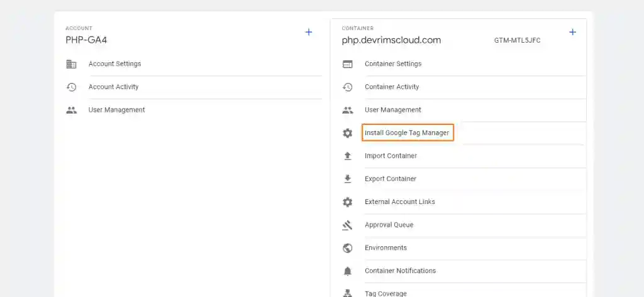The width and height of the screenshot is (644, 297).
Task: Click the account name PHP-GA4
Action: [86, 40]
